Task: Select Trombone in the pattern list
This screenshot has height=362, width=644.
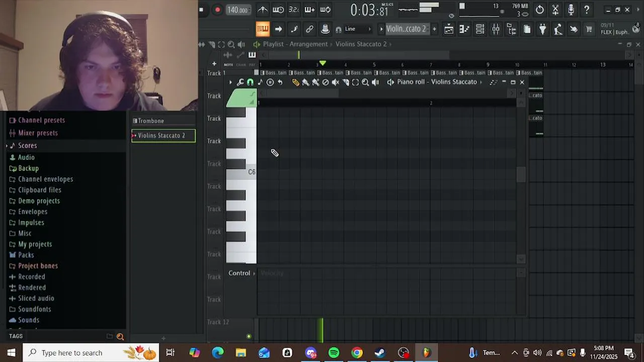Action: [x=163, y=121]
